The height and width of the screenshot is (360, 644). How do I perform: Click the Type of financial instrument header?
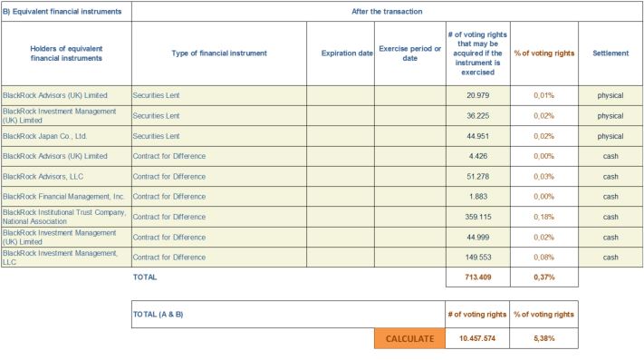pos(219,54)
